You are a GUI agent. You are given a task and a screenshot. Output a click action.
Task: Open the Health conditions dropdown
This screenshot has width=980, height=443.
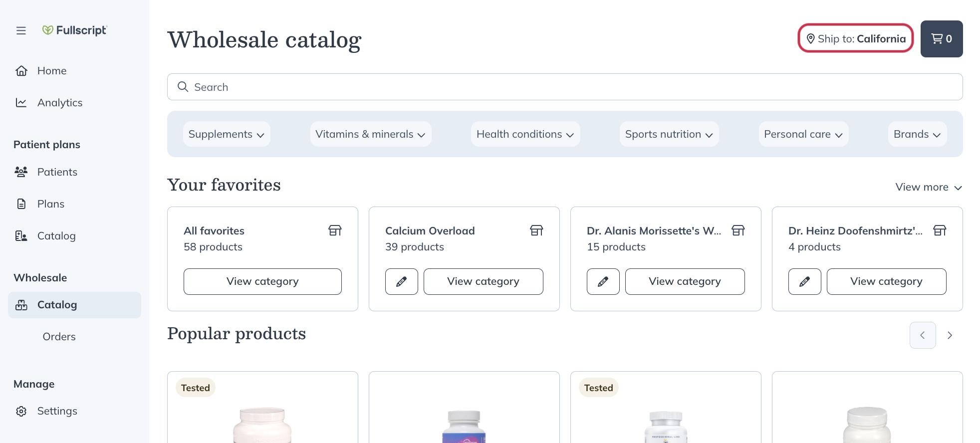tap(525, 134)
